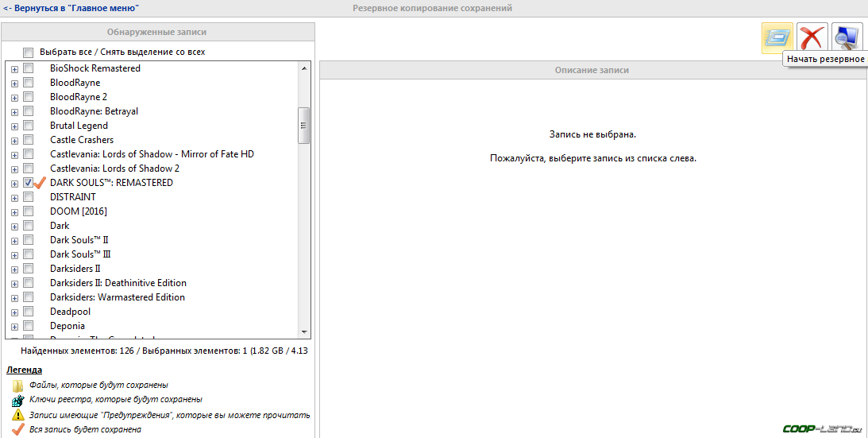Click the yellow warning triangle legend icon
Viewport: 868px width, 438px height.
point(17,415)
